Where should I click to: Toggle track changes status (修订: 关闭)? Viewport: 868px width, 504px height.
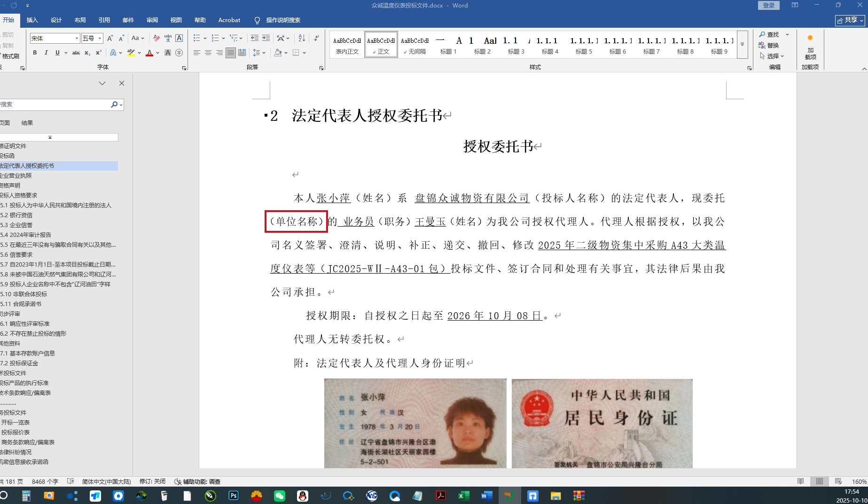152,481
